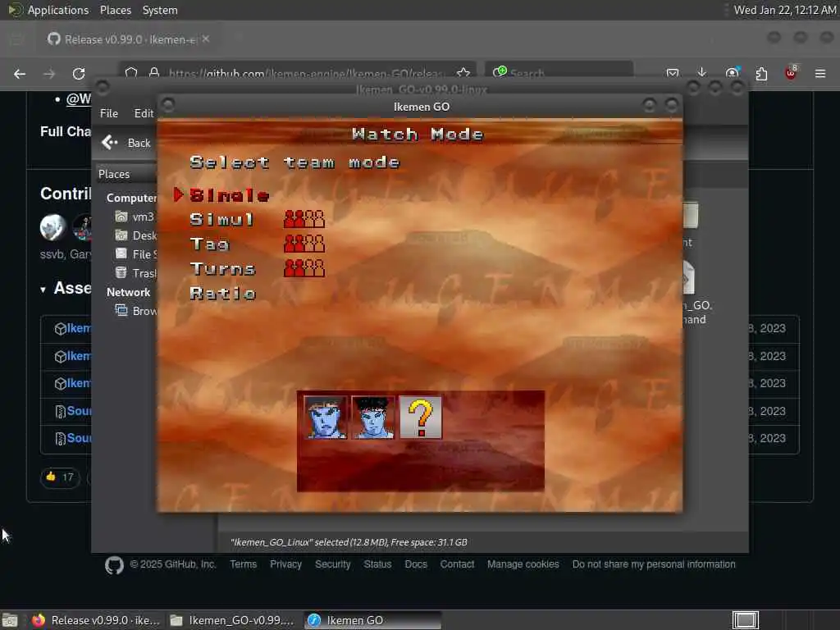Open System menu in top panel

click(x=160, y=10)
